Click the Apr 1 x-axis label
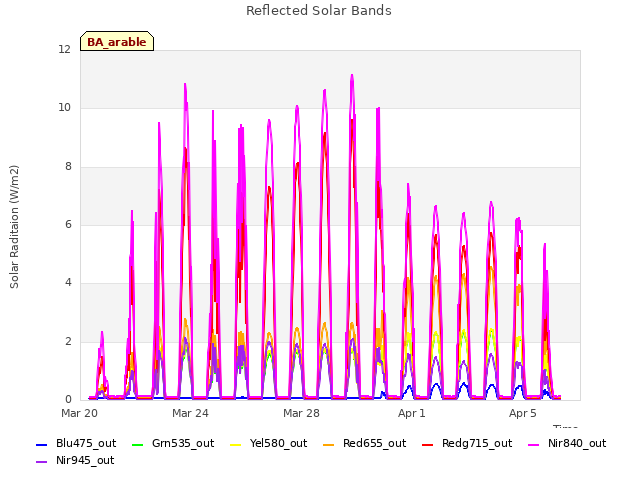 [412, 413]
